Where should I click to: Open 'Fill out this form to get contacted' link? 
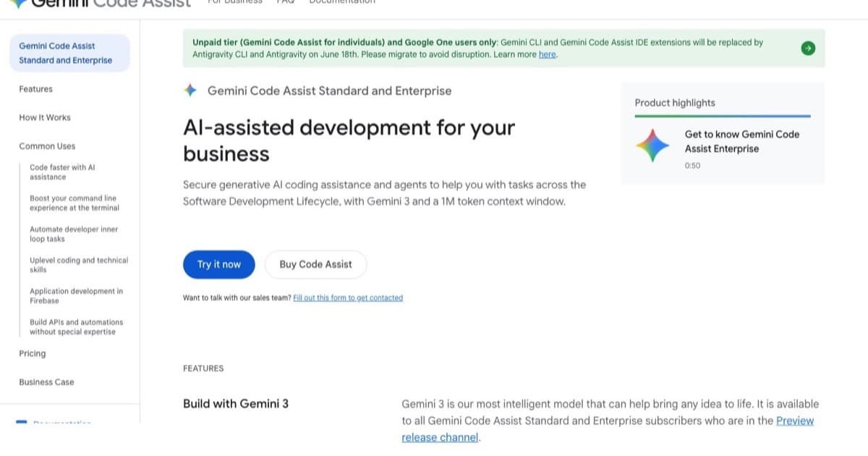348,297
